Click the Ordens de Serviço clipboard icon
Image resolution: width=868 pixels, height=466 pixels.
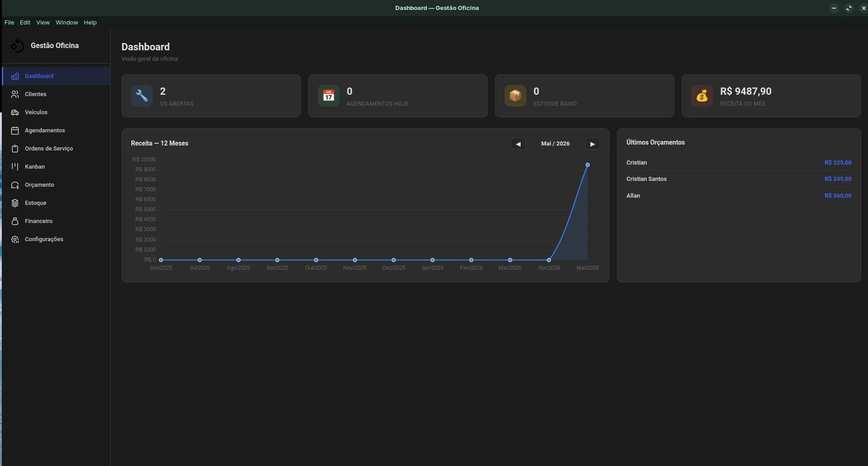click(x=15, y=149)
